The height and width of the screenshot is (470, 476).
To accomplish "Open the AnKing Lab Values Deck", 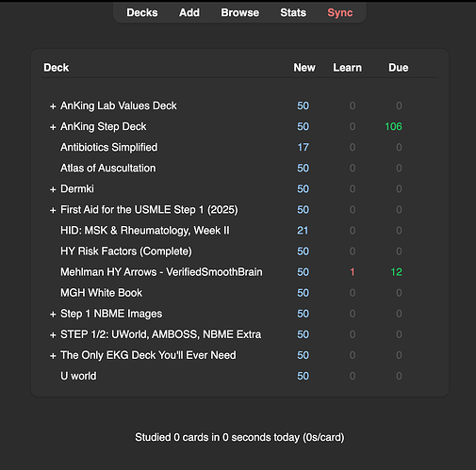I will (x=119, y=105).
